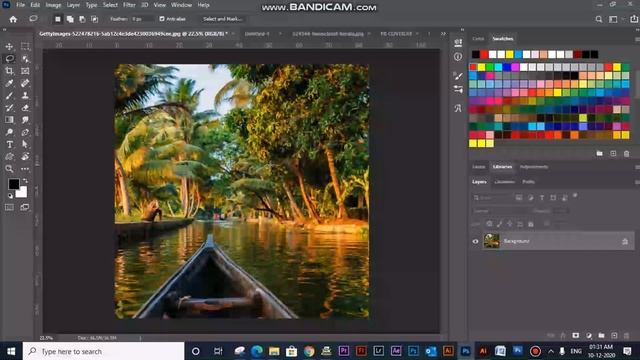Switch to the Untitled-1 document tab
Image resolution: width=640 pixels, height=360 pixels.
(x=257, y=34)
